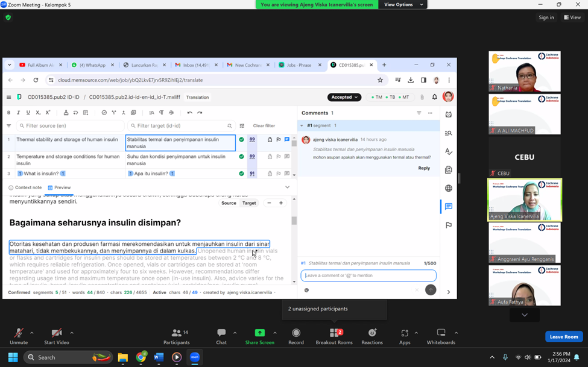This screenshot has width=588, height=367.
Task: Unmute the microphone in Zoom
Action: tap(19, 333)
